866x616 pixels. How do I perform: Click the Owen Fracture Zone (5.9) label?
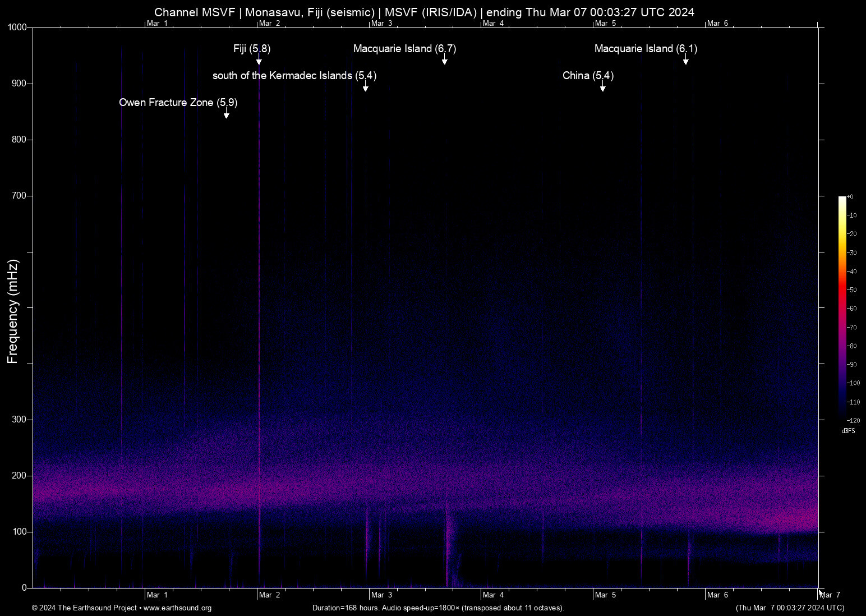(x=178, y=103)
